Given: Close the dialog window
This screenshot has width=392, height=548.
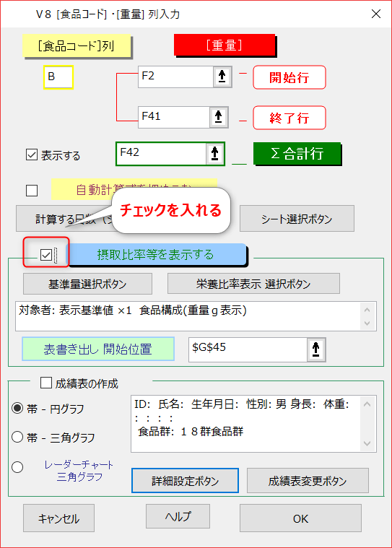Looking at the screenshot, I should coord(376,14).
